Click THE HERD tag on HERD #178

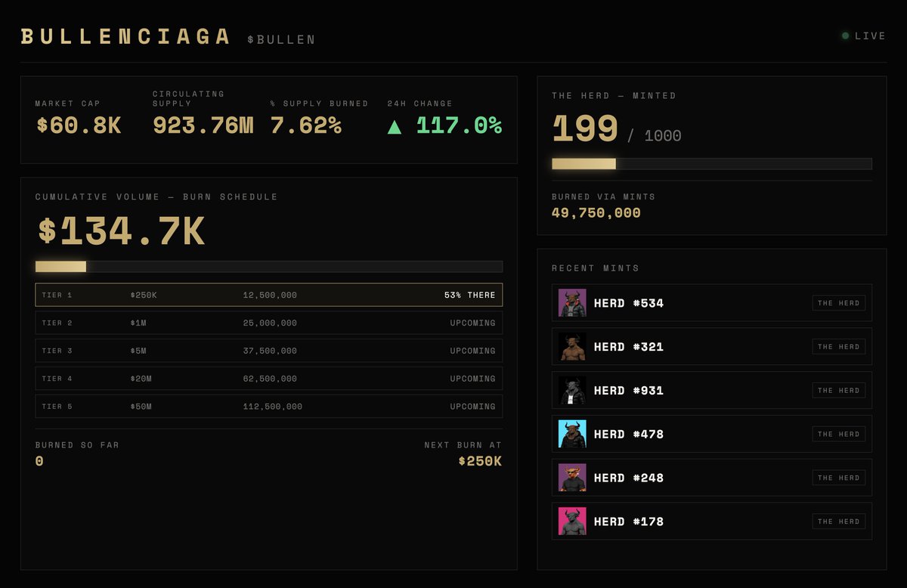[839, 521]
